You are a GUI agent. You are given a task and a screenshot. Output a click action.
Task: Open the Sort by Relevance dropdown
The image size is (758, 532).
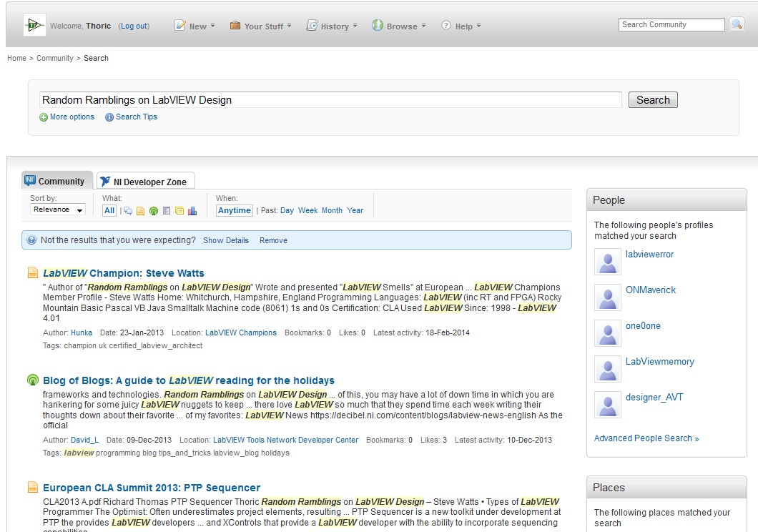click(x=57, y=210)
